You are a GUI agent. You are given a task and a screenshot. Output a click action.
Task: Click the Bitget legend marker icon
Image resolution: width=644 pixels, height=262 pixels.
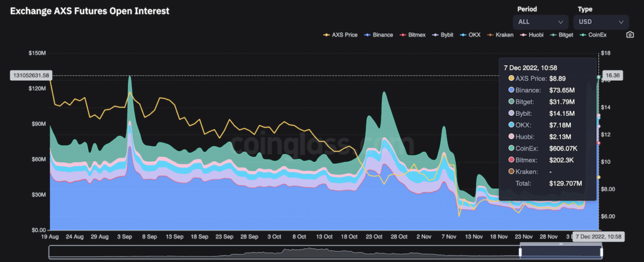(x=552, y=35)
